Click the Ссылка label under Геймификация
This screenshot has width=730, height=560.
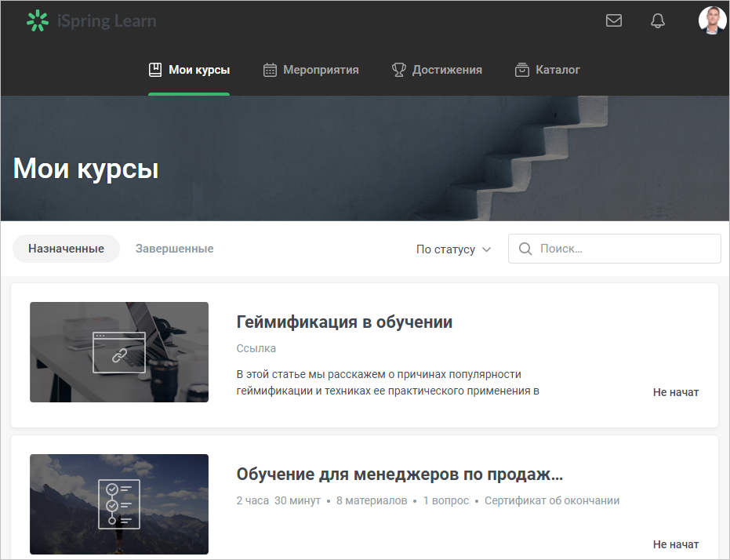point(256,348)
